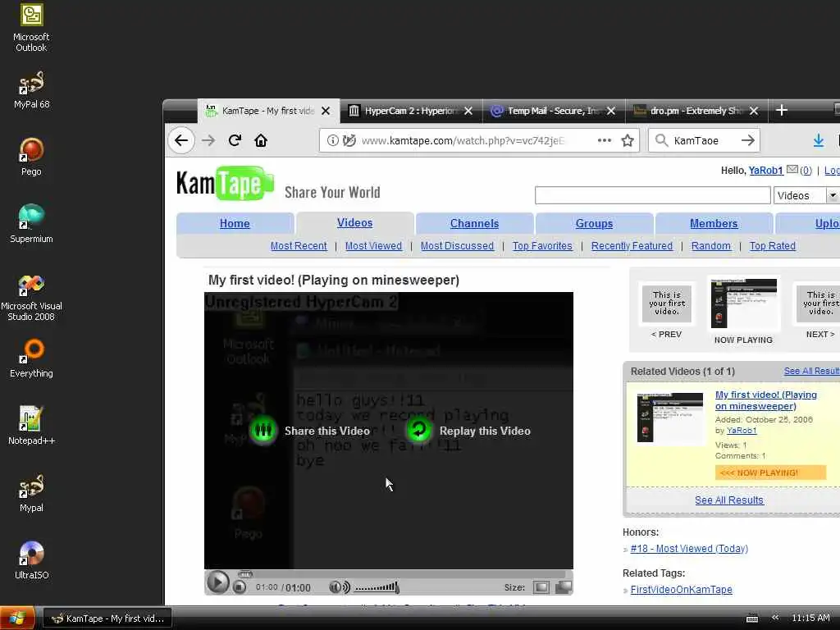The image size is (840, 630).
Task: Open the page actions three-dots menu
Action: [605, 140]
